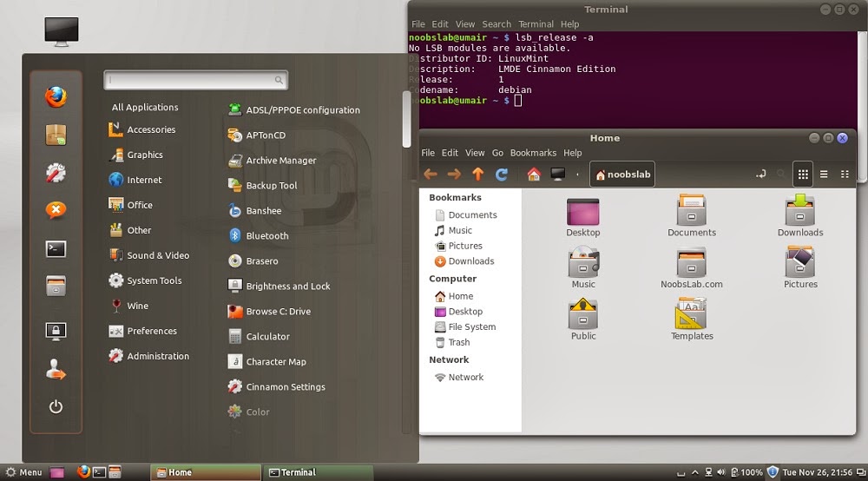Select Templates folder
Viewport: 868px width, 481px height.
point(692,320)
